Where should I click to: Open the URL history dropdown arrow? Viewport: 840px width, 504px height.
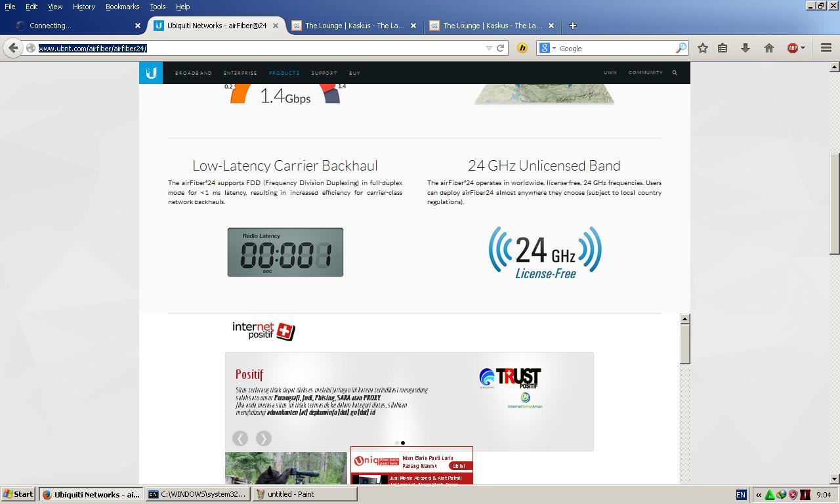pos(488,48)
